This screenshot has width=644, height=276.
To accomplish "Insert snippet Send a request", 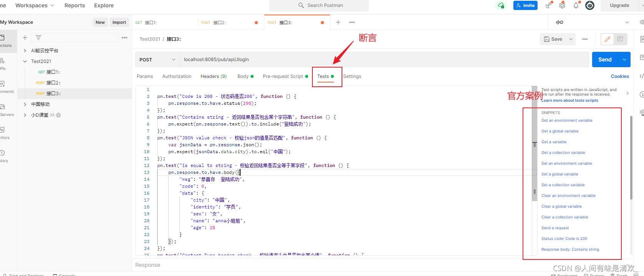I will (x=555, y=228).
